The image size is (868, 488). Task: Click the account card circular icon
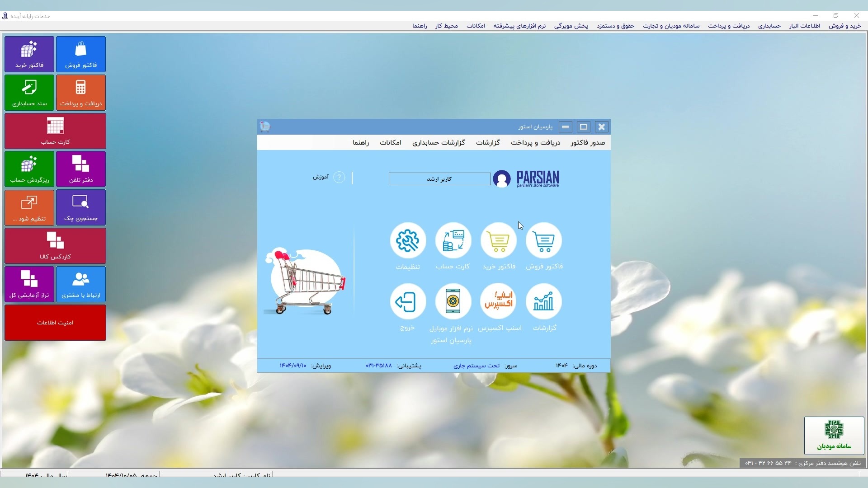click(x=453, y=241)
